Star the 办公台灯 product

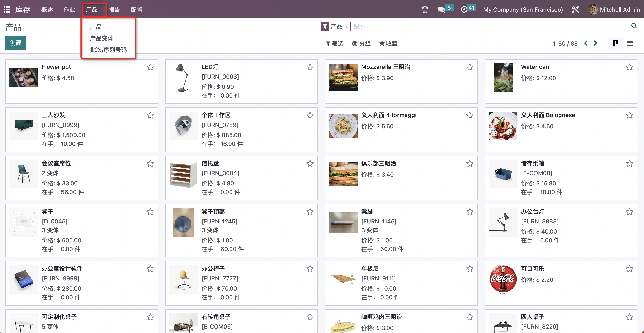pyautogui.click(x=629, y=212)
